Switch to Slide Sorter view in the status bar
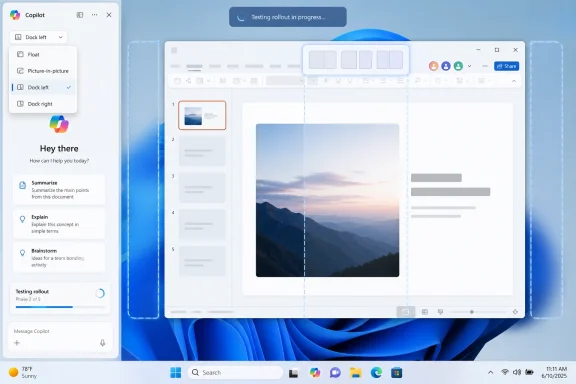 (x=425, y=312)
